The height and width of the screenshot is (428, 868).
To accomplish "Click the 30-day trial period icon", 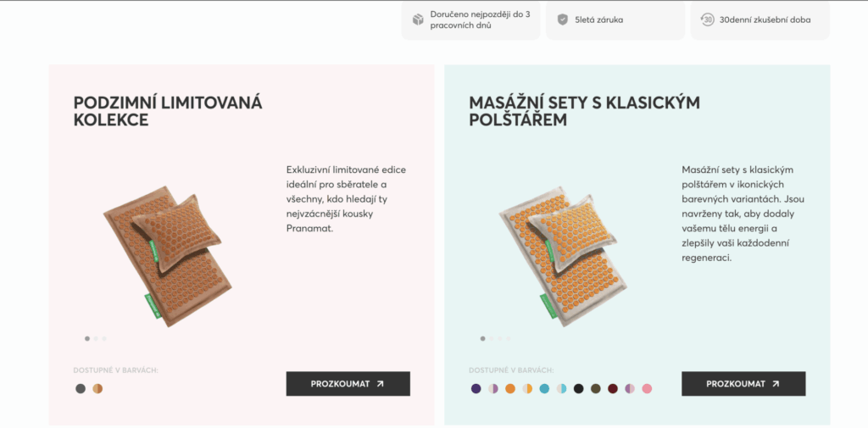I will pyautogui.click(x=707, y=19).
